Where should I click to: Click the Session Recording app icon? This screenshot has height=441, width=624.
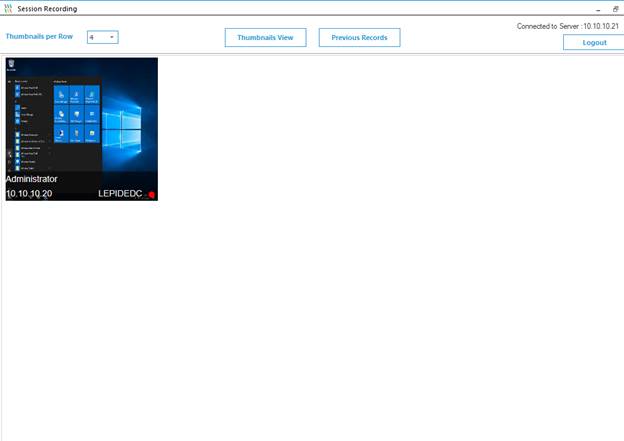pyautogui.click(x=8, y=8)
